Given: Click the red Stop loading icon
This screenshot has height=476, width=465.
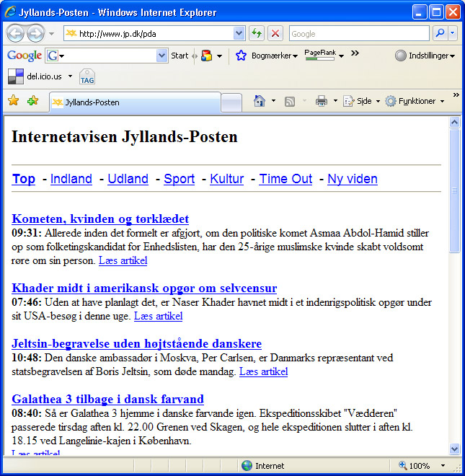Looking at the screenshot, I should click(275, 33).
